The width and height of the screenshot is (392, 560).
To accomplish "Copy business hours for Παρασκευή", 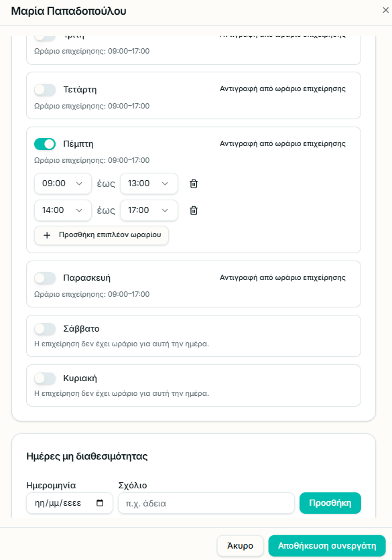I will [x=283, y=277].
